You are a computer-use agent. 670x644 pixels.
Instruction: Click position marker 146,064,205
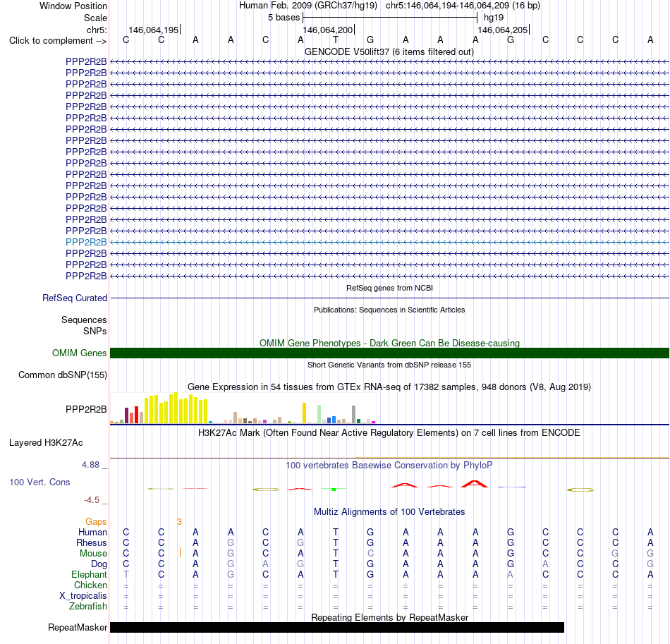tap(502, 30)
